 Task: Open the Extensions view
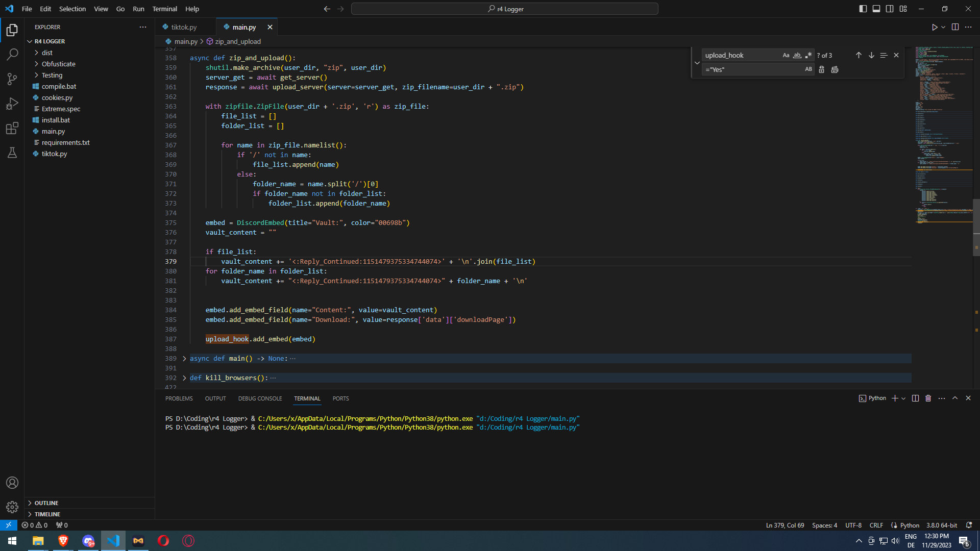pos(12,128)
